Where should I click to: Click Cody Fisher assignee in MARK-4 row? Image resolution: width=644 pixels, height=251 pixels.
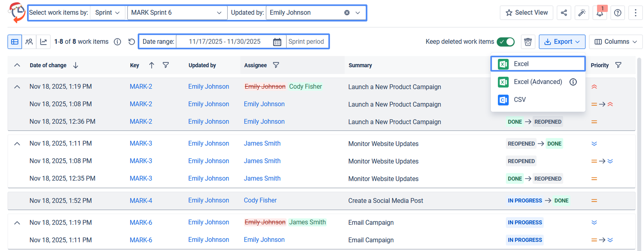tap(260, 200)
